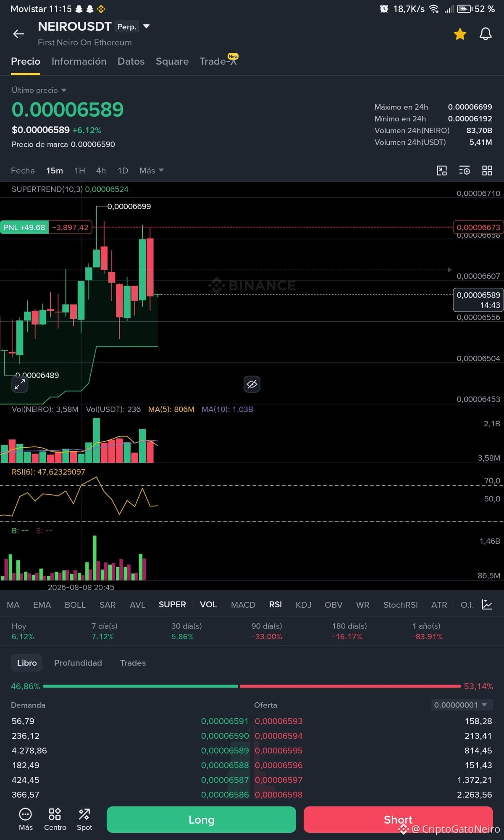
Task: Toggle the favorite star icon
Action: point(460,34)
